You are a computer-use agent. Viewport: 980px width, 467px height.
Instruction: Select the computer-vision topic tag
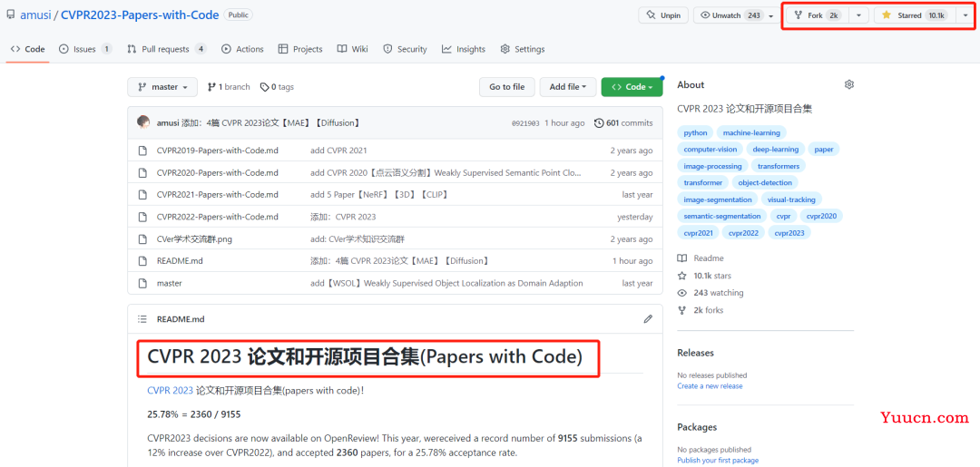[x=710, y=150]
